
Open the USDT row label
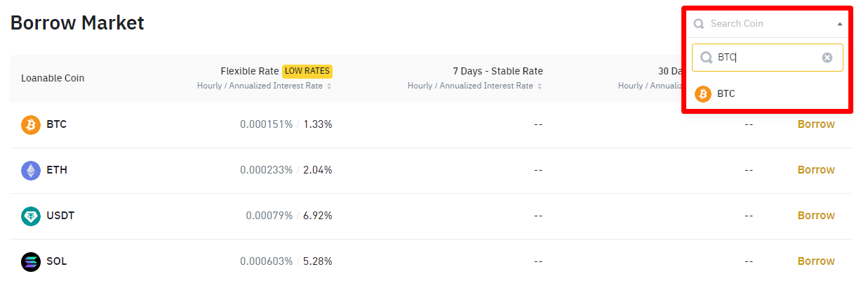tap(60, 216)
